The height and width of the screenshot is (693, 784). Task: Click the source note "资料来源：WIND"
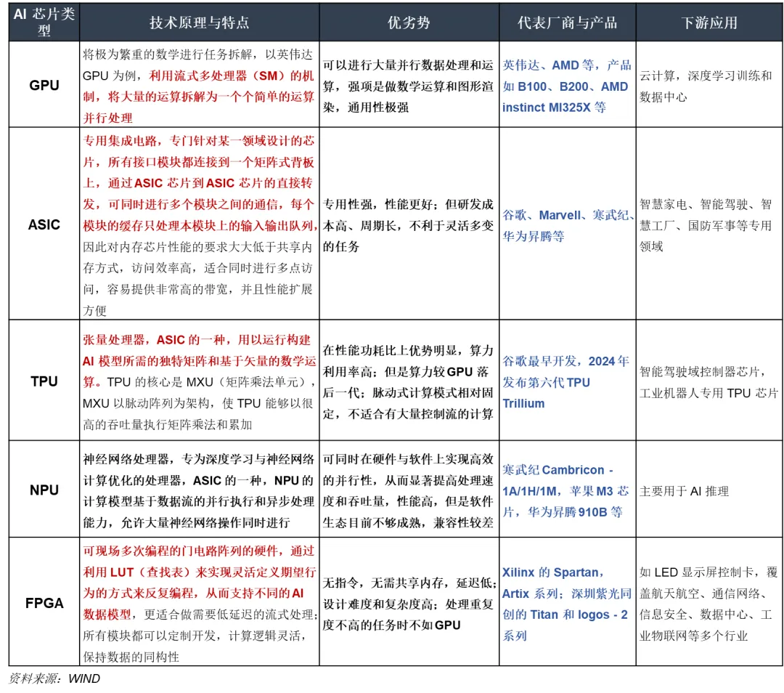click(x=54, y=678)
